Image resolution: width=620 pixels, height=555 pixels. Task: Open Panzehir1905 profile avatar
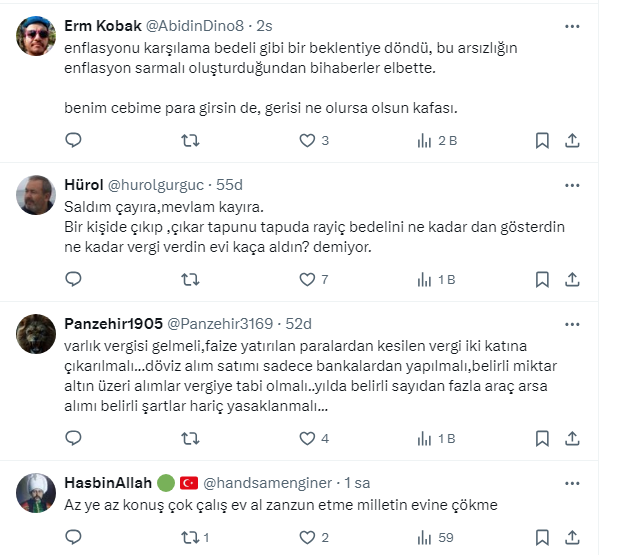[x=37, y=334]
